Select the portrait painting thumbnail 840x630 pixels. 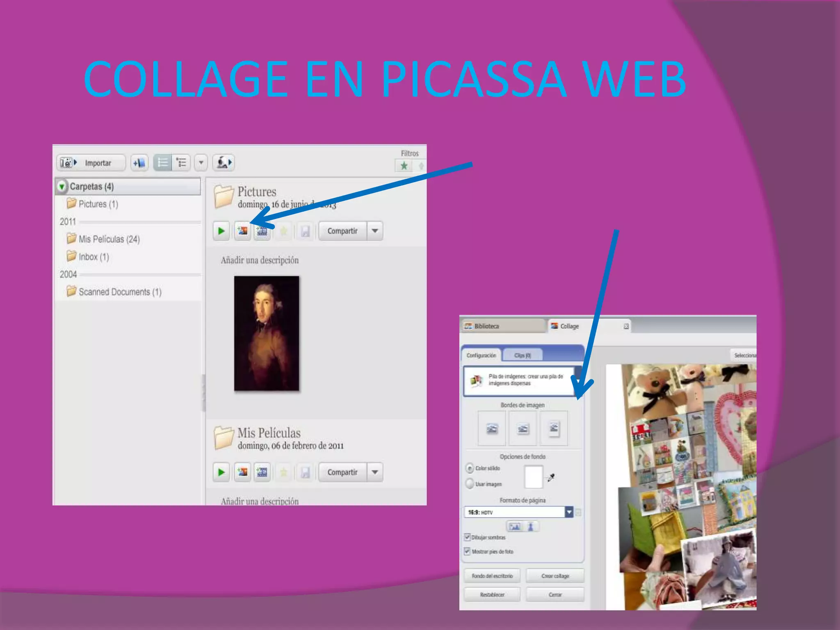[267, 333]
